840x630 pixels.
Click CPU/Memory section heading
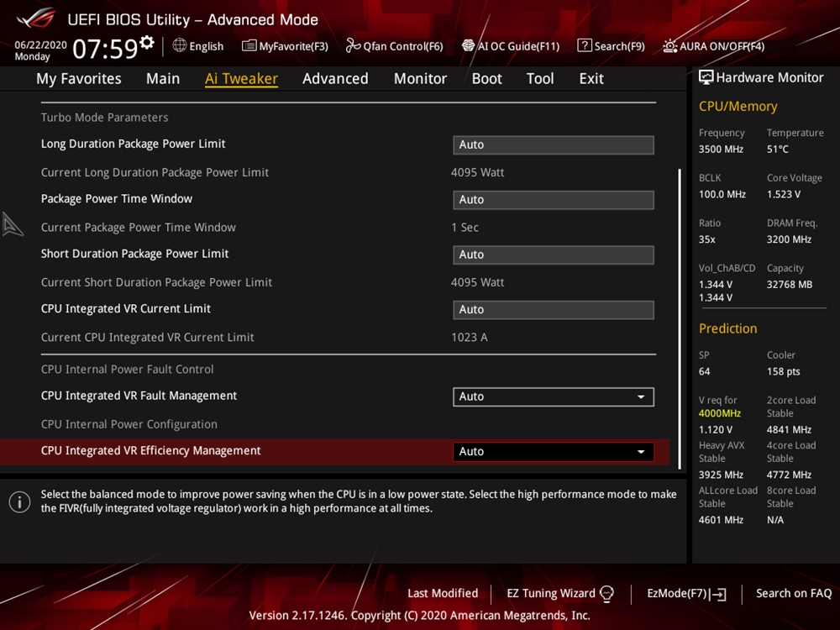[738, 106]
